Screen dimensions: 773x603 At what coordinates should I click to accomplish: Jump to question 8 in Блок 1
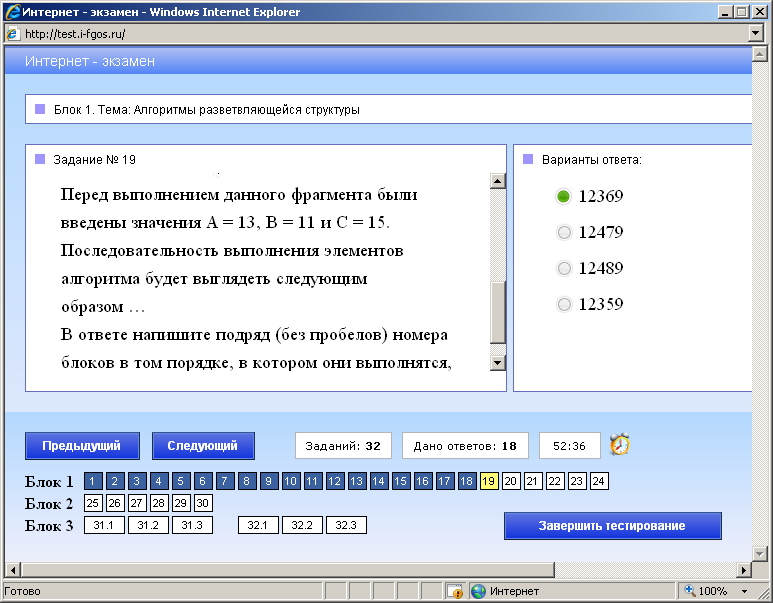(x=246, y=481)
